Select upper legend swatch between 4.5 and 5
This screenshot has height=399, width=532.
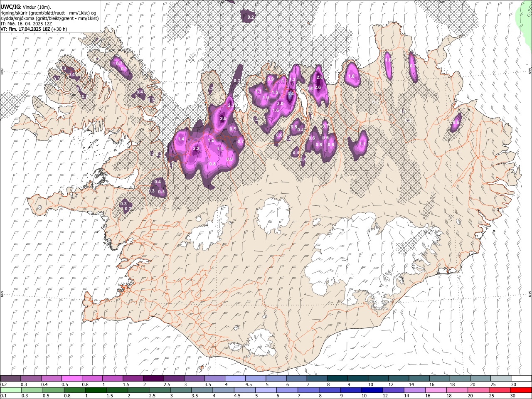tap(255, 378)
